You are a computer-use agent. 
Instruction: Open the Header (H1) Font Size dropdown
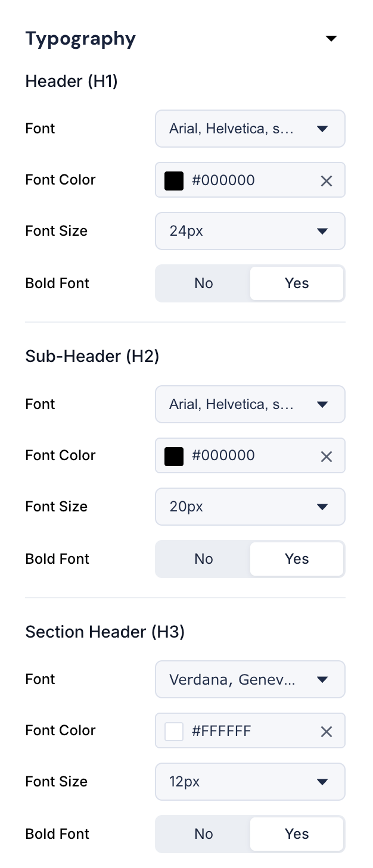[250, 231]
